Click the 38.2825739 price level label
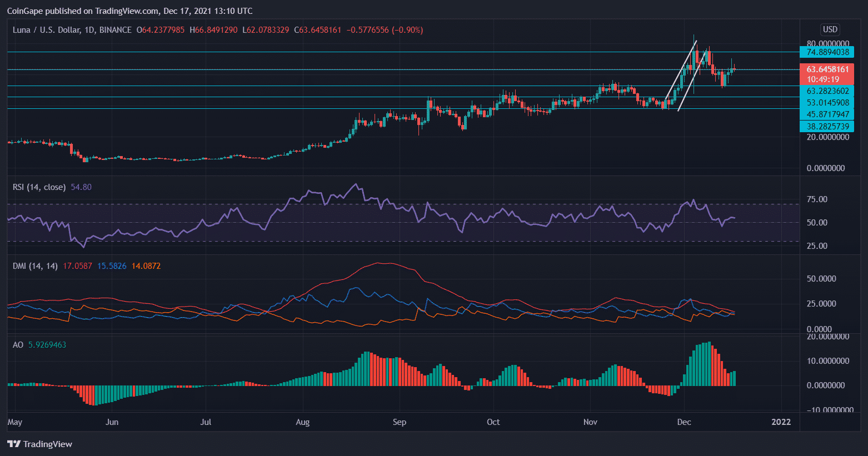Screen dimensions: 868x456 pos(827,127)
